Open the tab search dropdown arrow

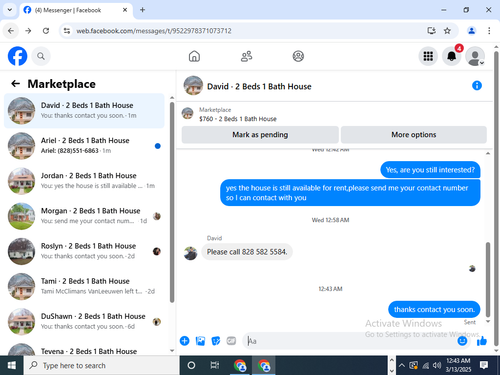point(10,10)
